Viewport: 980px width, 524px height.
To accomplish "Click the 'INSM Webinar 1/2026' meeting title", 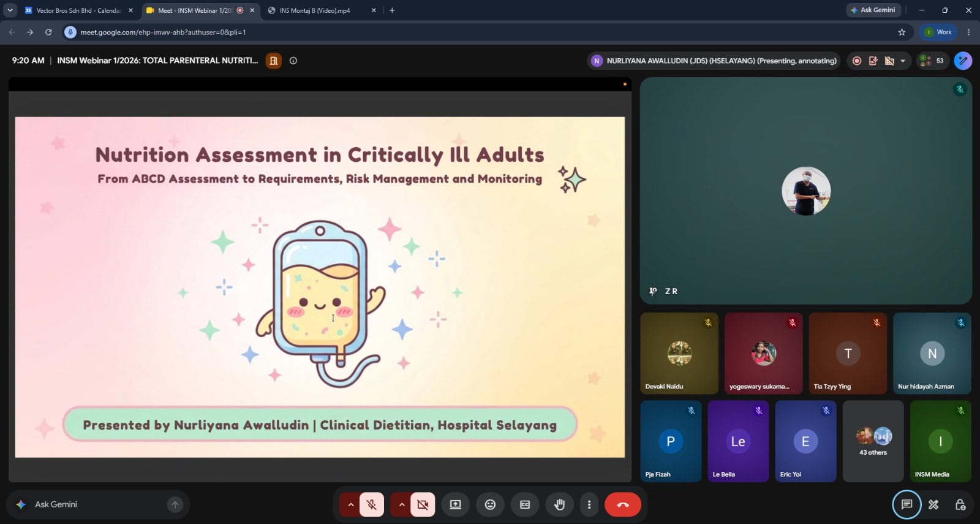I will pyautogui.click(x=157, y=61).
